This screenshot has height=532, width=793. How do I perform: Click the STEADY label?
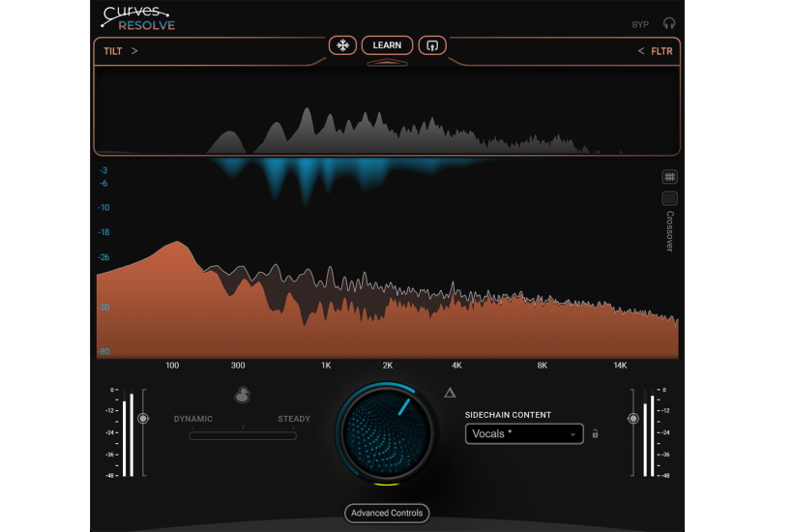293,419
